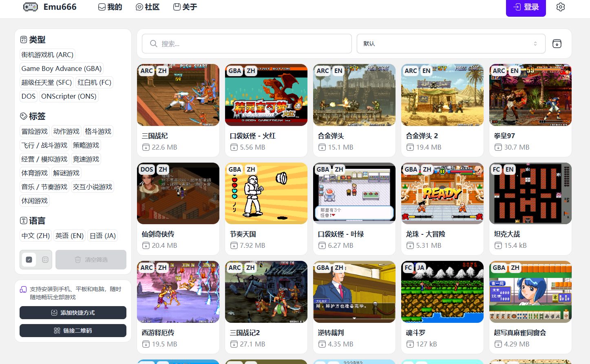Click the 仙剑奇侠传 game title
The height and width of the screenshot is (364, 590).
(x=158, y=234)
